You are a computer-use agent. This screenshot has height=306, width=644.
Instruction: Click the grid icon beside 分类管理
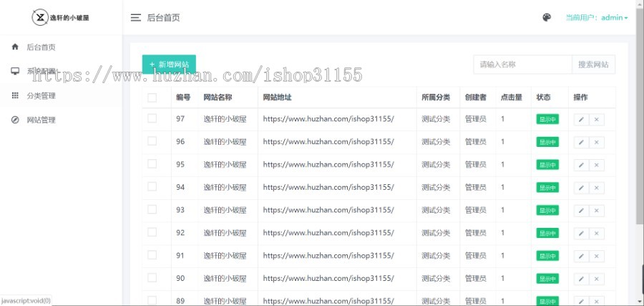(15, 96)
